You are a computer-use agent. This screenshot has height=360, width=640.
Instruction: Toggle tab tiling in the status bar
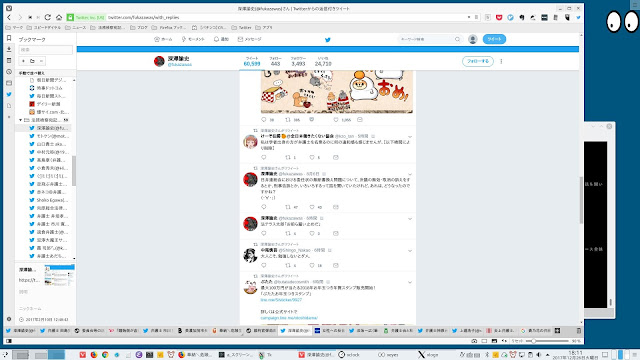coord(484,341)
